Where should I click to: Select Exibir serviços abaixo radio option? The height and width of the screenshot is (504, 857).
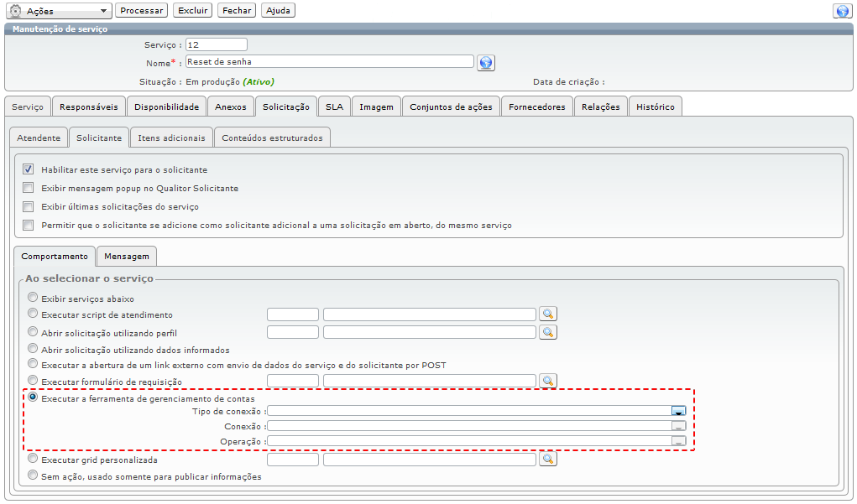(33, 298)
